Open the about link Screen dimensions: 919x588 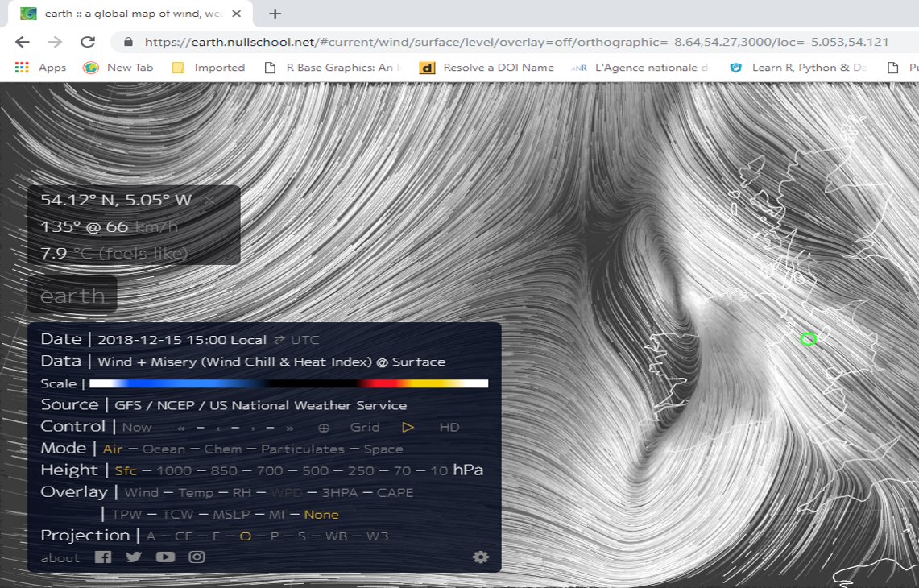[x=60, y=558]
